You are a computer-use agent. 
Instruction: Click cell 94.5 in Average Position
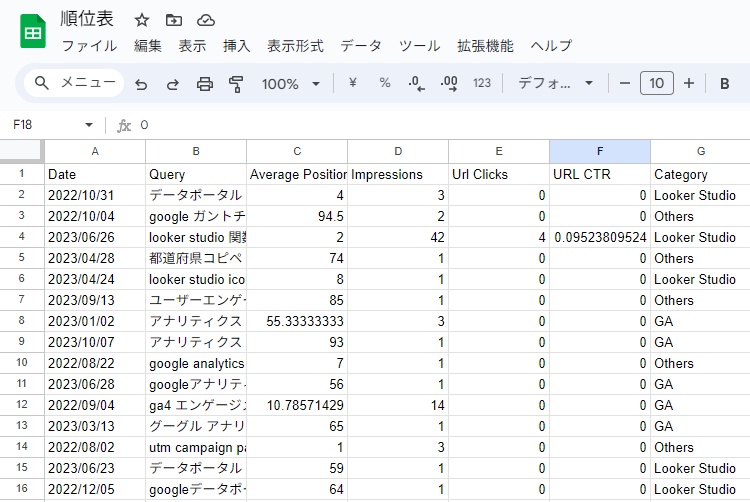(x=297, y=216)
